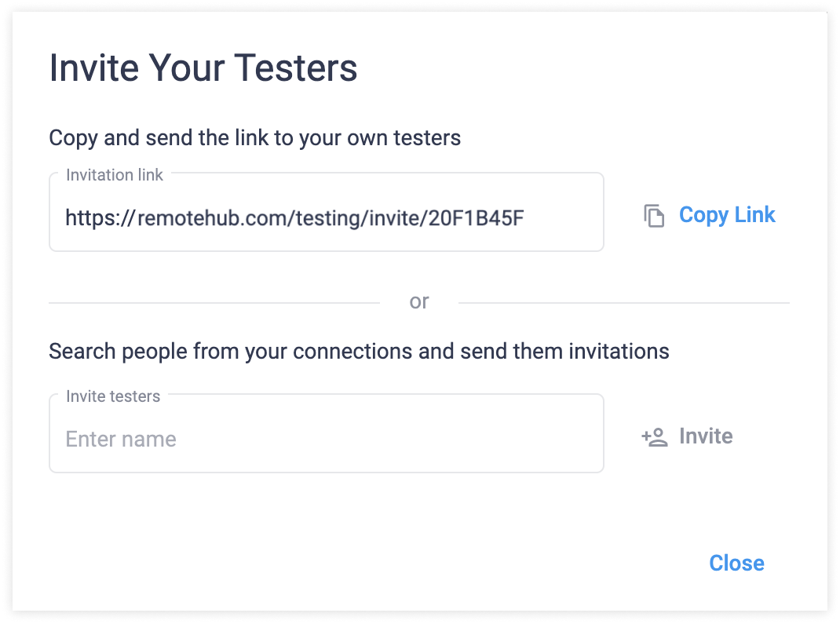Screen dimensions: 840x624
Task: Click the Invite testers field label
Action: click(x=113, y=396)
